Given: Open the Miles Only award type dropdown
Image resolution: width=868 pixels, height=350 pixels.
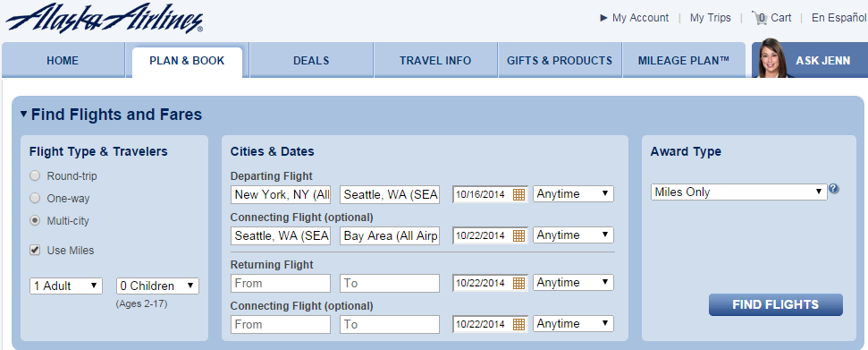Looking at the screenshot, I should tap(739, 192).
